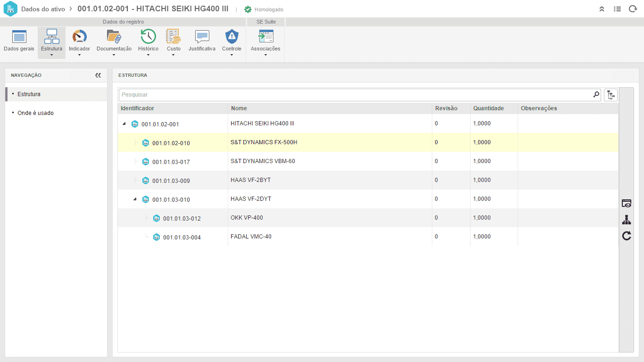Open the Histórico clock icon
Screen dimensions: 644x362
coord(148,36)
